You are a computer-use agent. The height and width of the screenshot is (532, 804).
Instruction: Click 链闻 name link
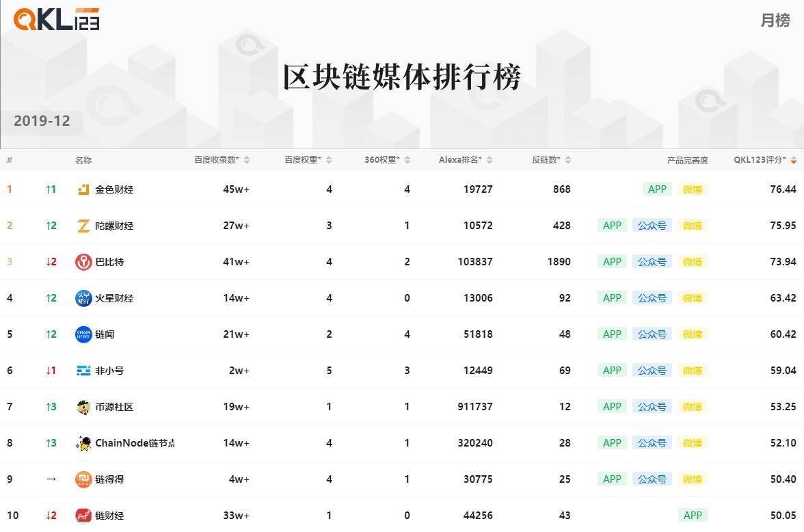[105, 334]
